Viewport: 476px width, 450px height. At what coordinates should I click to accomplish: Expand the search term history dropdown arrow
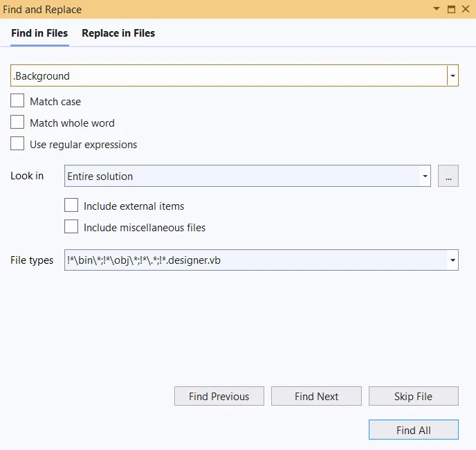(452, 76)
